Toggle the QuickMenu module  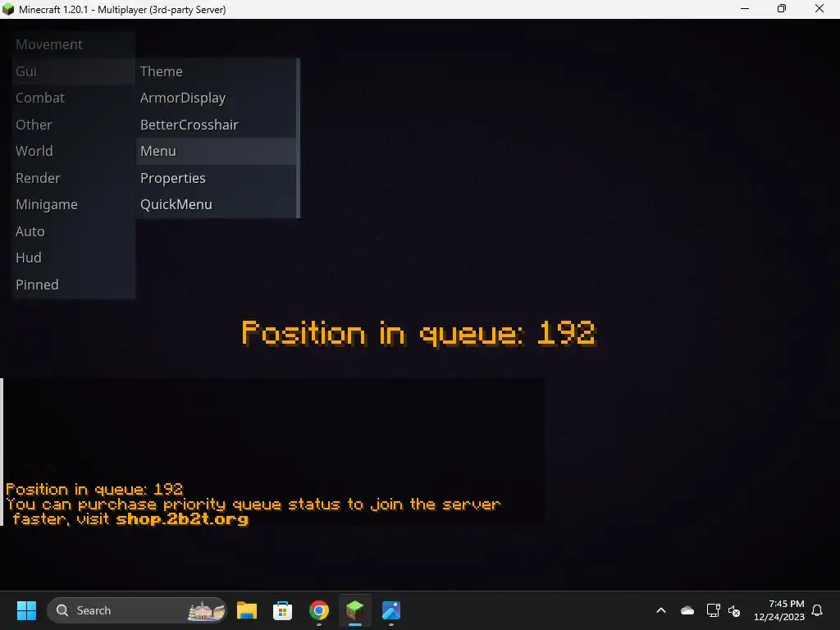216,204
